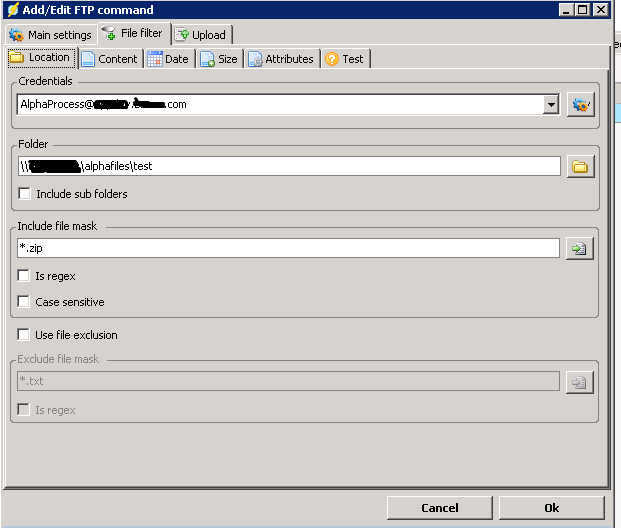Switch to the Upload tab
The height and width of the screenshot is (528, 621).
tap(201, 35)
